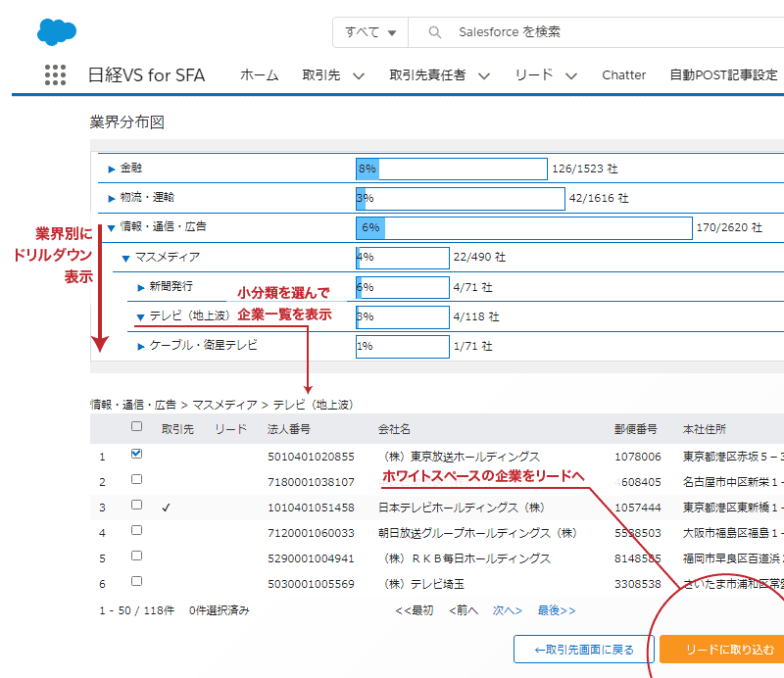Click the 170/2620 社 count text
This screenshot has height=678, width=784.
tap(729, 228)
